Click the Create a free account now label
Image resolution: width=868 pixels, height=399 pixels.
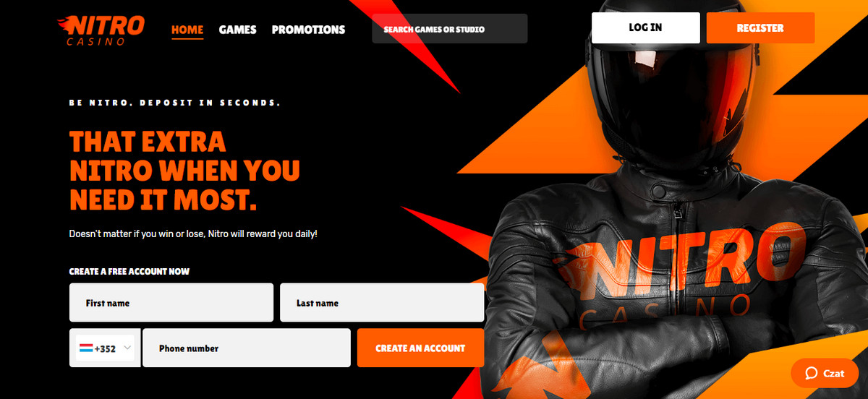(129, 272)
